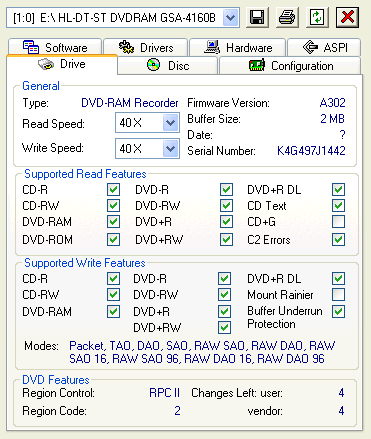The image size is (371, 439).
Task: Toggle the C2 Errors checkbox
Action: (x=338, y=239)
